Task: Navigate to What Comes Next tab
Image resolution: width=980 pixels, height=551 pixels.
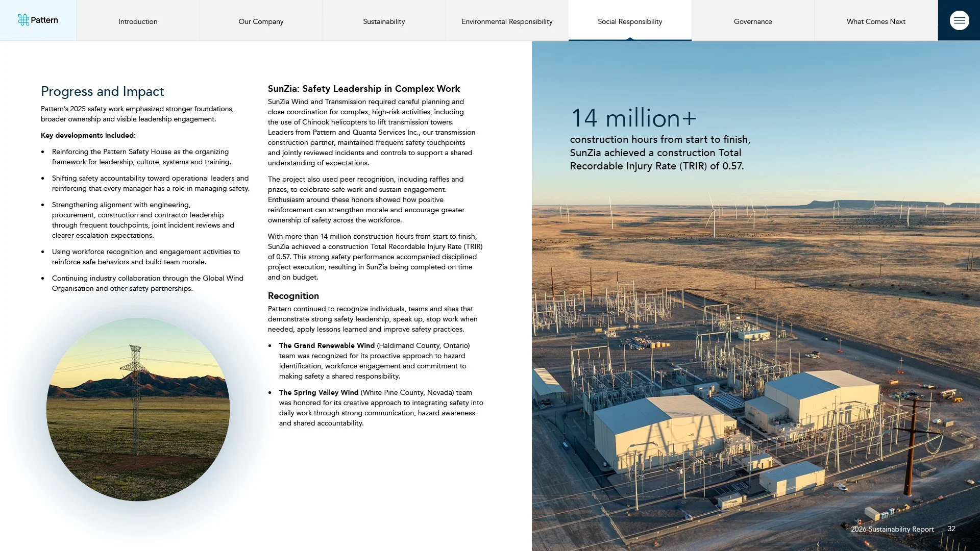Action: pyautogui.click(x=876, y=21)
